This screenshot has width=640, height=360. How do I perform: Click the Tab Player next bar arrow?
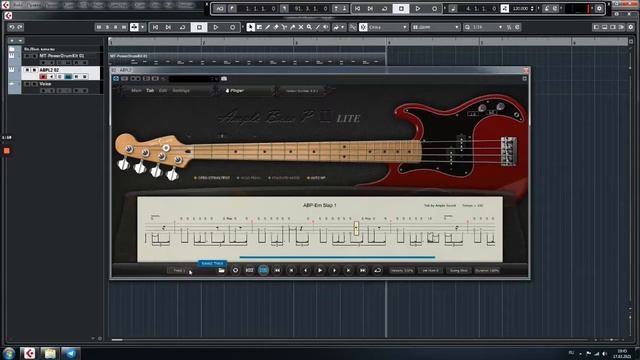pyautogui.click(x=334, y=270)
